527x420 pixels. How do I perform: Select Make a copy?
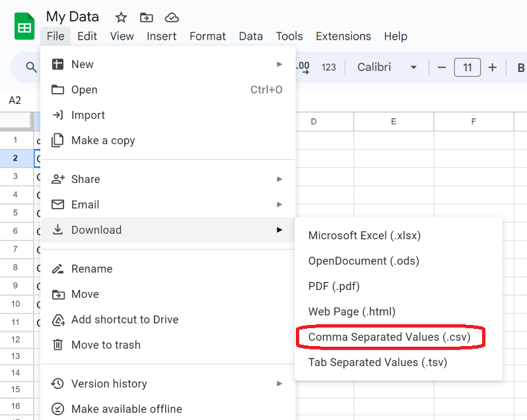(x=168, y=141)
